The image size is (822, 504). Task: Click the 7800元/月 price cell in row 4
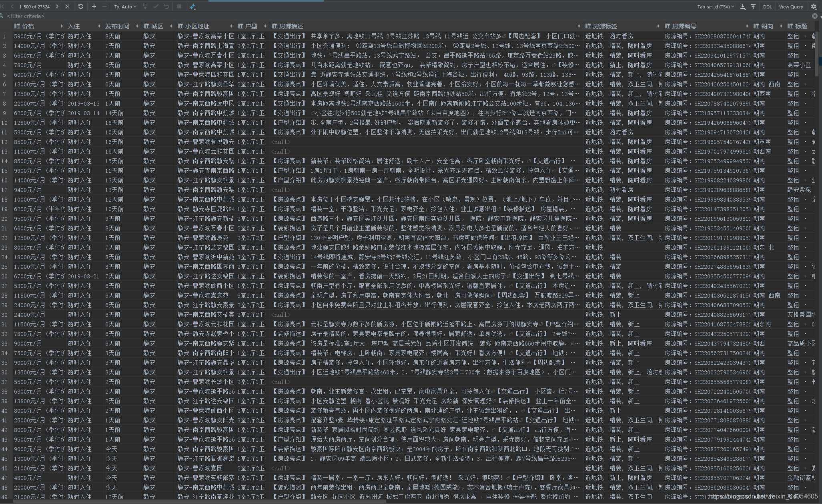click(x=39, y=65)
